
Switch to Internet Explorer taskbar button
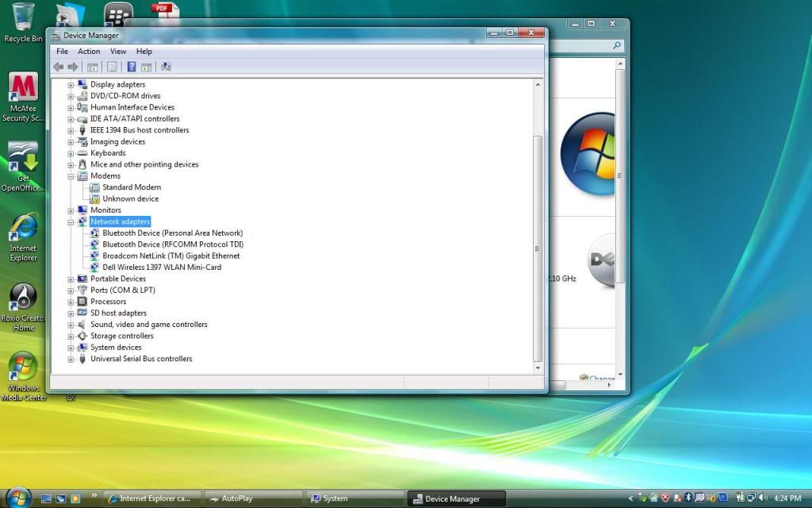click(151, 498)
